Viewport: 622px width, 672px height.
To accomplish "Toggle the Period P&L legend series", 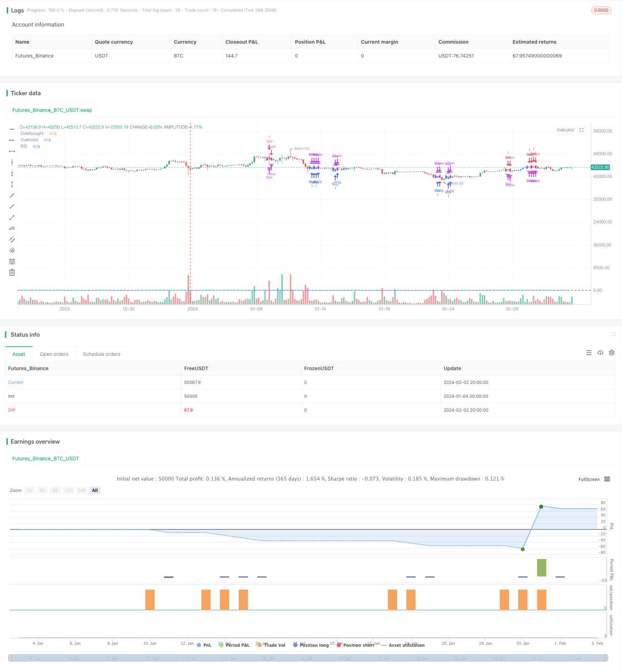I will (234, 645).
